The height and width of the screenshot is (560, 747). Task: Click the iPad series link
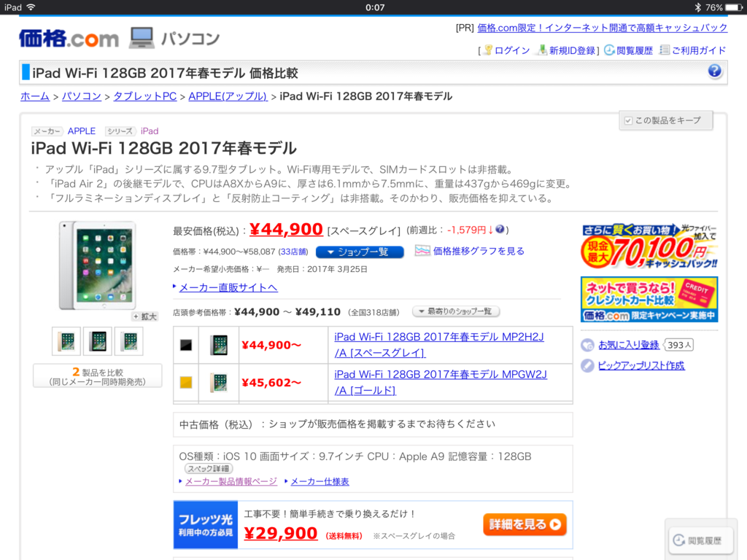click(x=150, y=131)
